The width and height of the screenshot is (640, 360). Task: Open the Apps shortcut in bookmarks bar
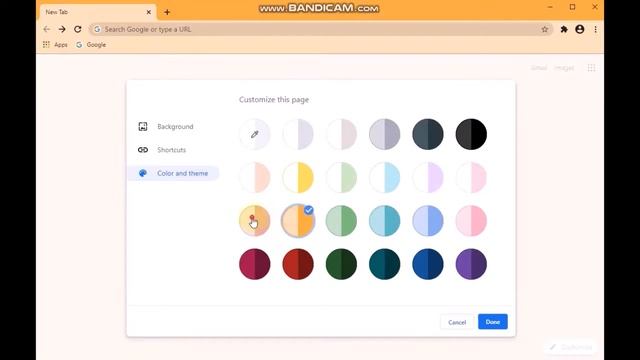pyautogui.click(x=55, y=44)
